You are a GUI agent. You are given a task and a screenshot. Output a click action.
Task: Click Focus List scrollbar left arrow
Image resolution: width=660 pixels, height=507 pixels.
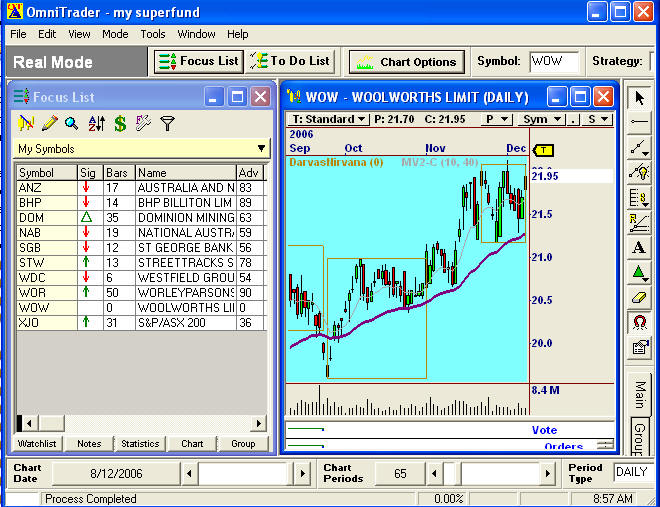pos(29,423)
